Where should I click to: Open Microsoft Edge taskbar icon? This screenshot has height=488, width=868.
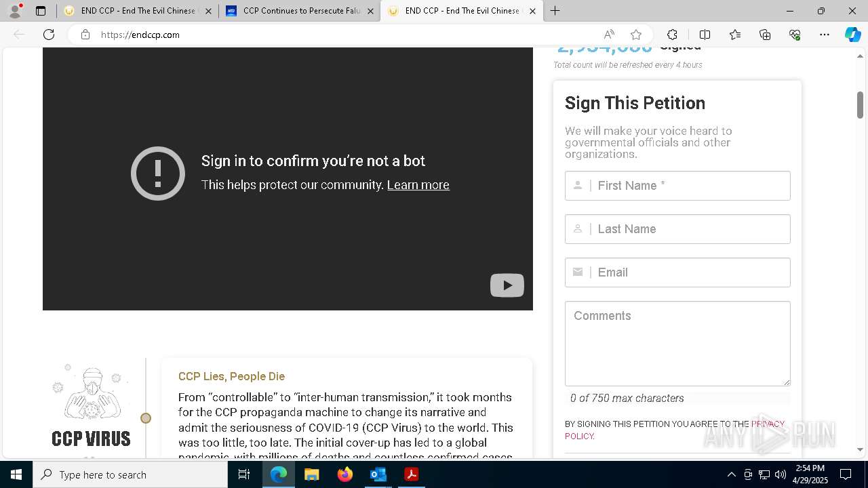[x=279, y=474]
